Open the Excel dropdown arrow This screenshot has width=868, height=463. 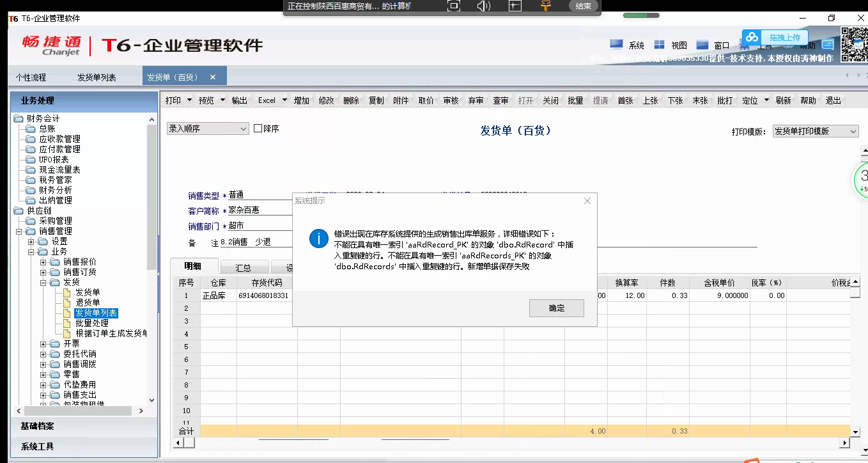[284, 100]
